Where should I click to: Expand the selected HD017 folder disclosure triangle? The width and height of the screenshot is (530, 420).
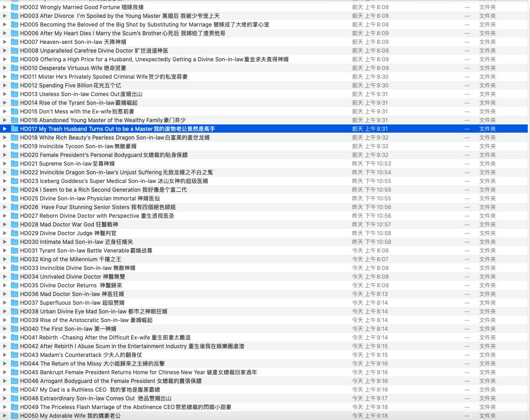coord(5,129)
